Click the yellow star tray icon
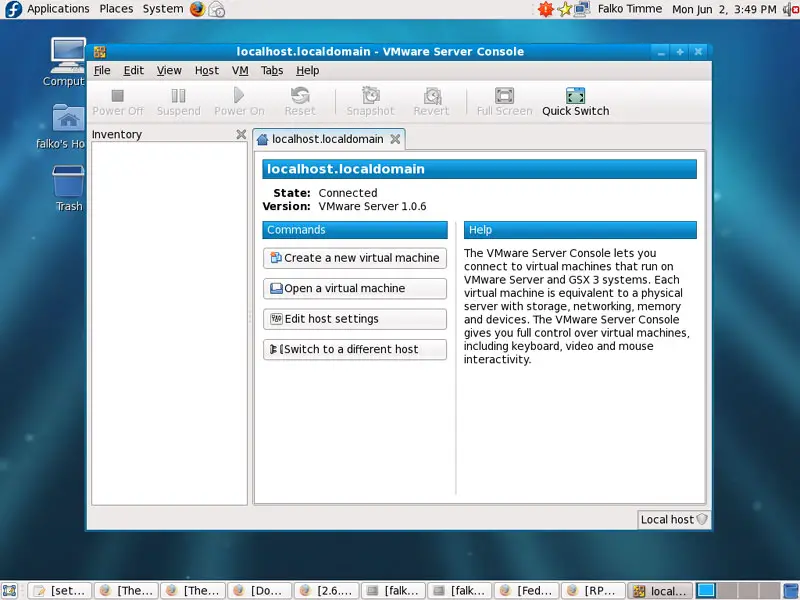Image resolution: width=800 pixels, height=600 pixels. (x=564, y=9)
